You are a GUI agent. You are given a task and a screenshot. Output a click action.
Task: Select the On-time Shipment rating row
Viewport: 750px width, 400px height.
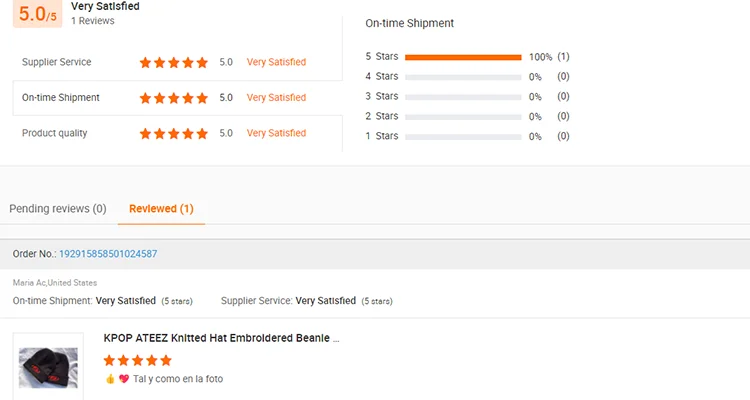(x=177, y=98)
